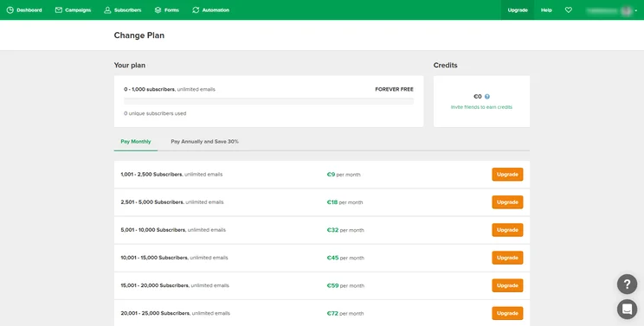Click the €59 per month price
644x326 pixels.
click(x=345, y=286)
